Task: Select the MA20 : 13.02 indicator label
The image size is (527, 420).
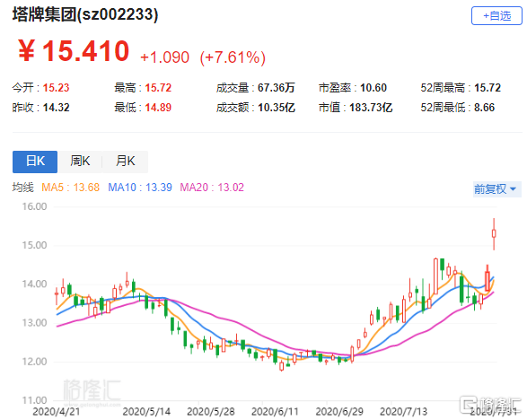Action: coord(212,188)
